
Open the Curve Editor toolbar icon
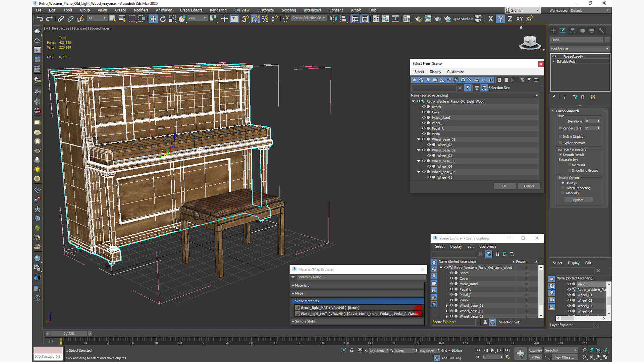click(x=386, y=19)
